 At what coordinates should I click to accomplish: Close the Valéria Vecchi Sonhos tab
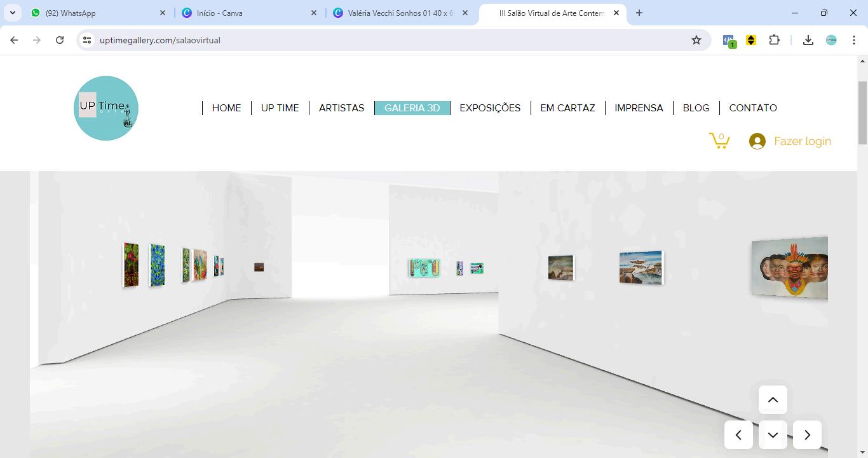click(x=465, y=13)
